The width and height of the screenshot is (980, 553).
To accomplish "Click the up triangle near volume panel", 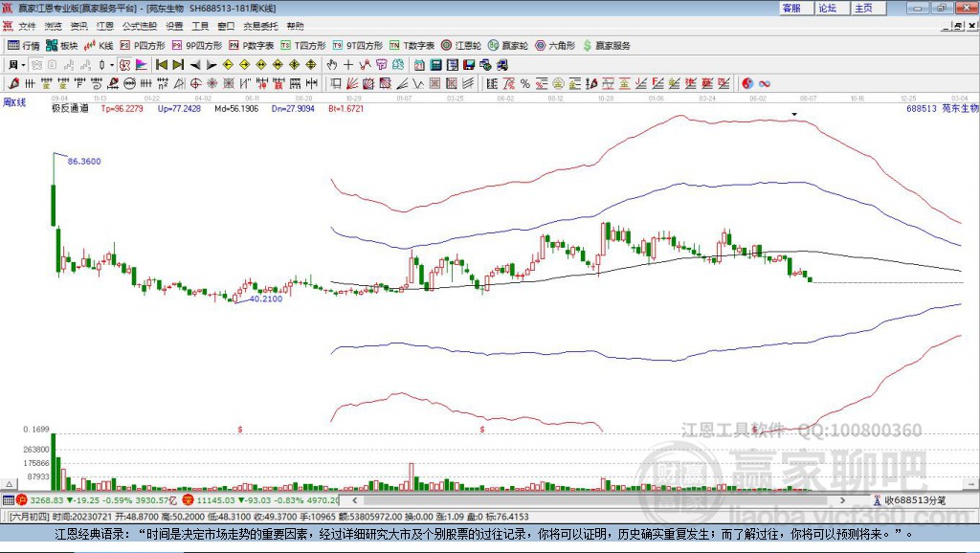I will pyautogui.click(x=9, y=484).
